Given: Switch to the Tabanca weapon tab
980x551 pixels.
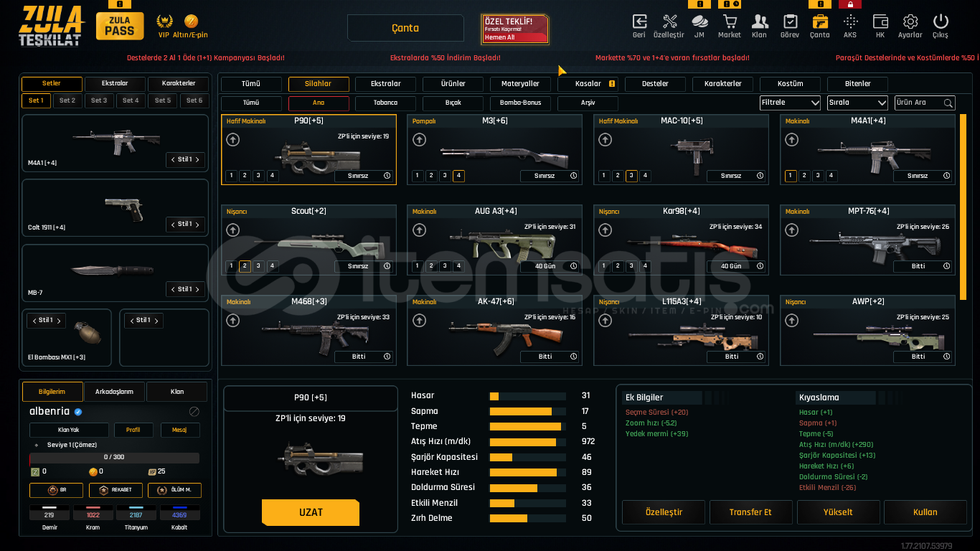Looking at the screenshot, I should pos(385,103).
